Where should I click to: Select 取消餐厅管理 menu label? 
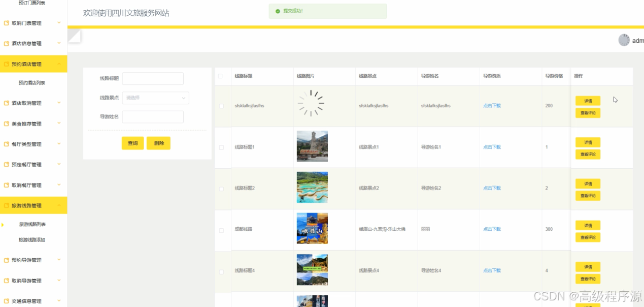(x=26, y=186)
